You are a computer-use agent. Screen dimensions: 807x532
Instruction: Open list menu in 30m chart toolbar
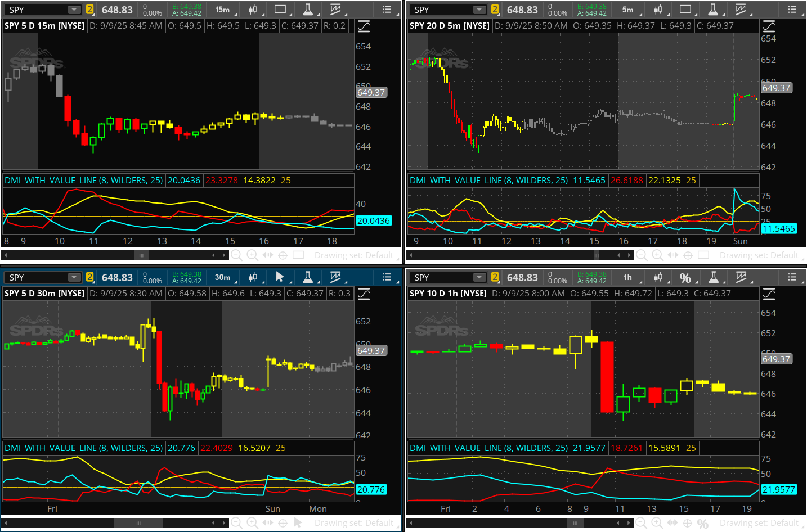387,277
